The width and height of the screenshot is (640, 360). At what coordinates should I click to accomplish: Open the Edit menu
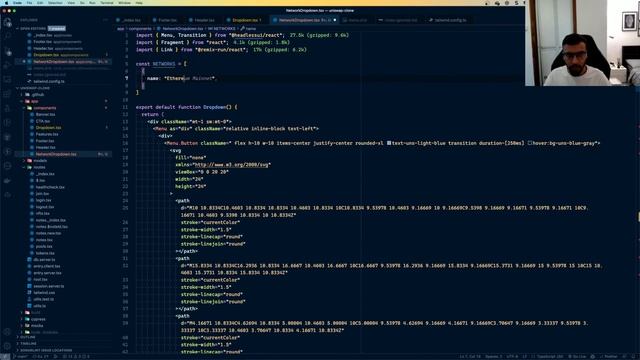click(x=40, y=2)
